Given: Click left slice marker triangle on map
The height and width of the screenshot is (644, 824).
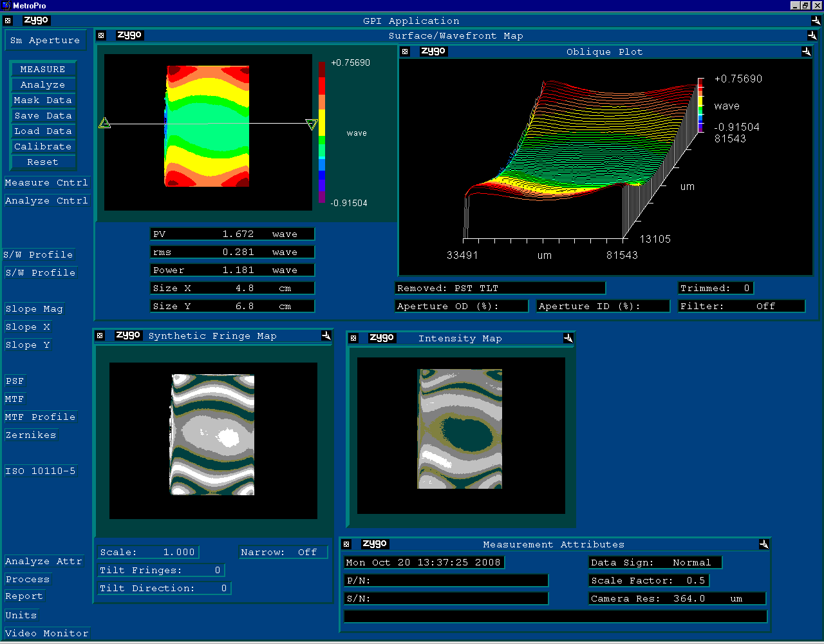Looking at the screenshot, I should [x=105, y=123].
